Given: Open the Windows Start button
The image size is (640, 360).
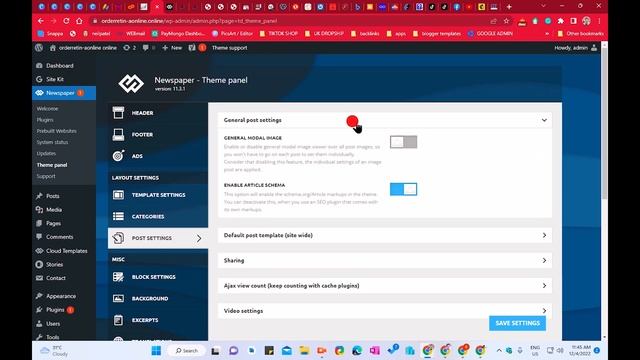Looking at the screenshot, I should [156, 351].
